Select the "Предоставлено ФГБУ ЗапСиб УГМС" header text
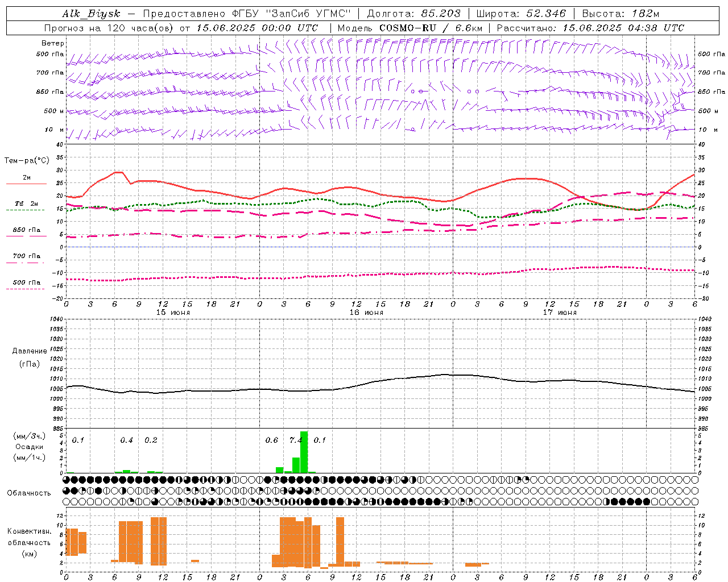This screenshot has height=582, width=728. 247,14
